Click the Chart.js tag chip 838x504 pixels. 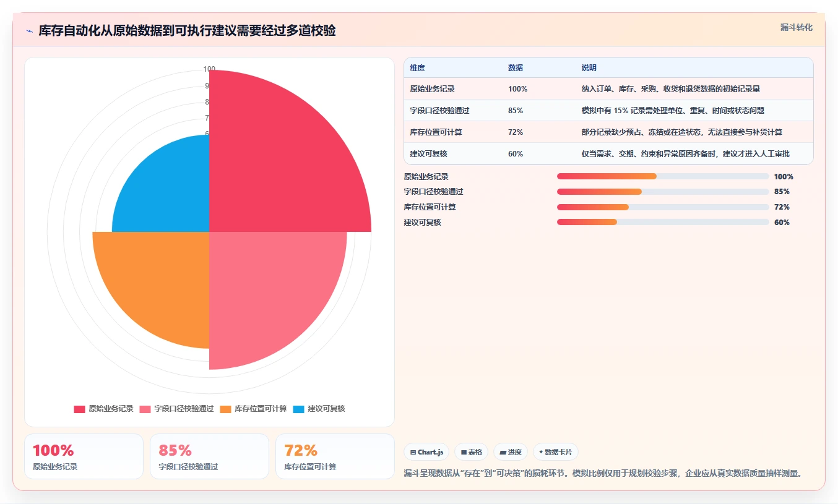(426, 452)
